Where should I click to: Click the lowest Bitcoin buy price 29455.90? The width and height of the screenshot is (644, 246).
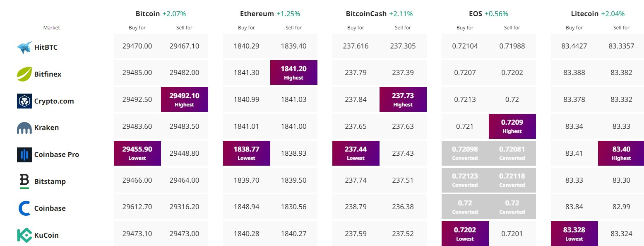point(137,153)
